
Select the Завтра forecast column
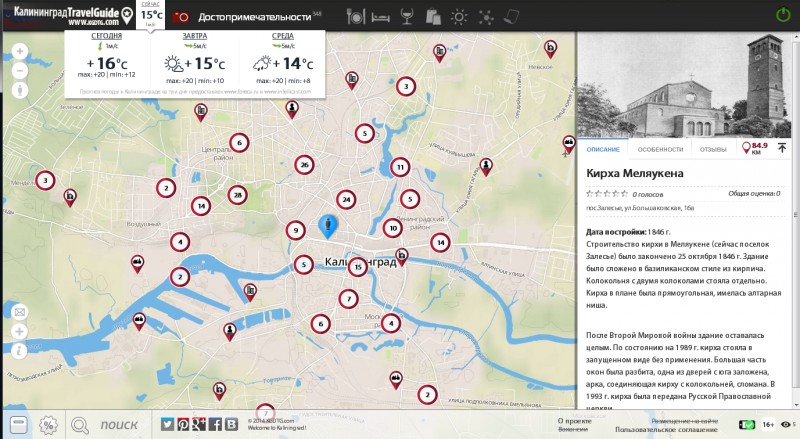coord(194,59)
